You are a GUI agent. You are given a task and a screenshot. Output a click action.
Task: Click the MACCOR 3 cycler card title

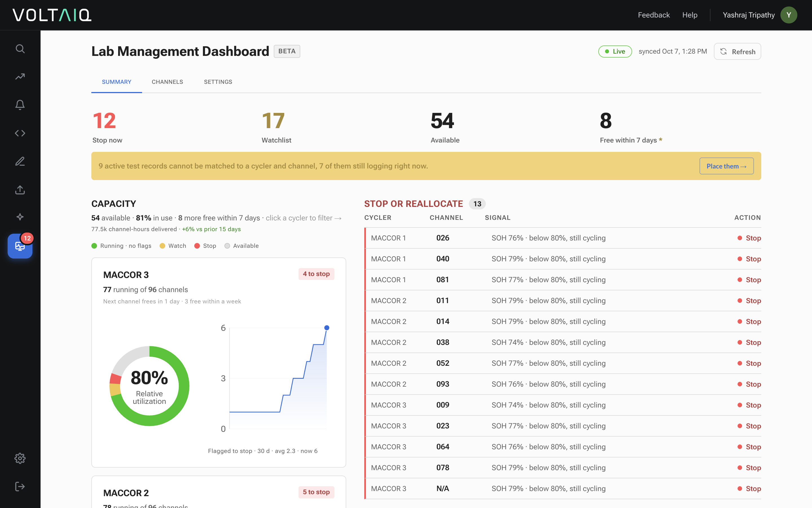pos(126,275)
